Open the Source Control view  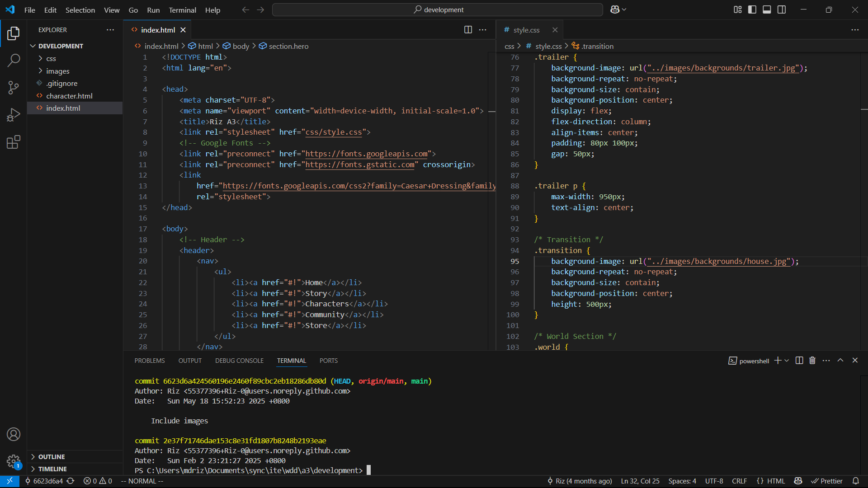pyautogui.click(x=14, y=88)
